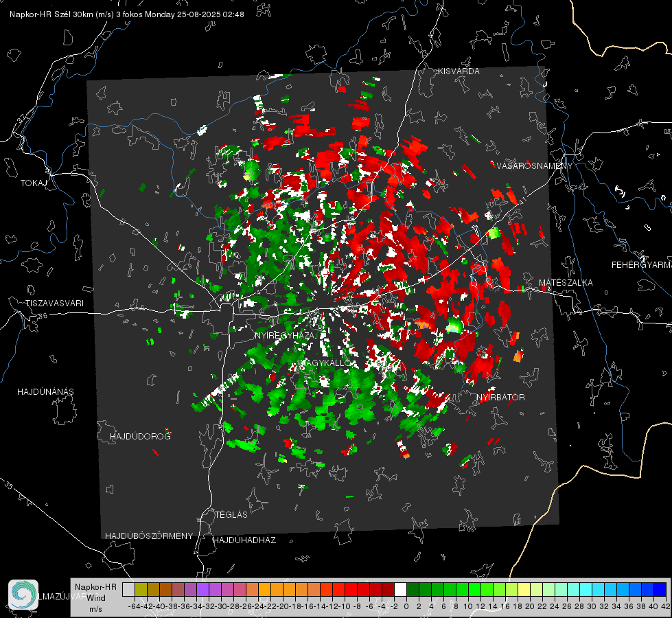Click the darkest green legend swatch
The image size is (672, 618).
[x=413, y=589]
